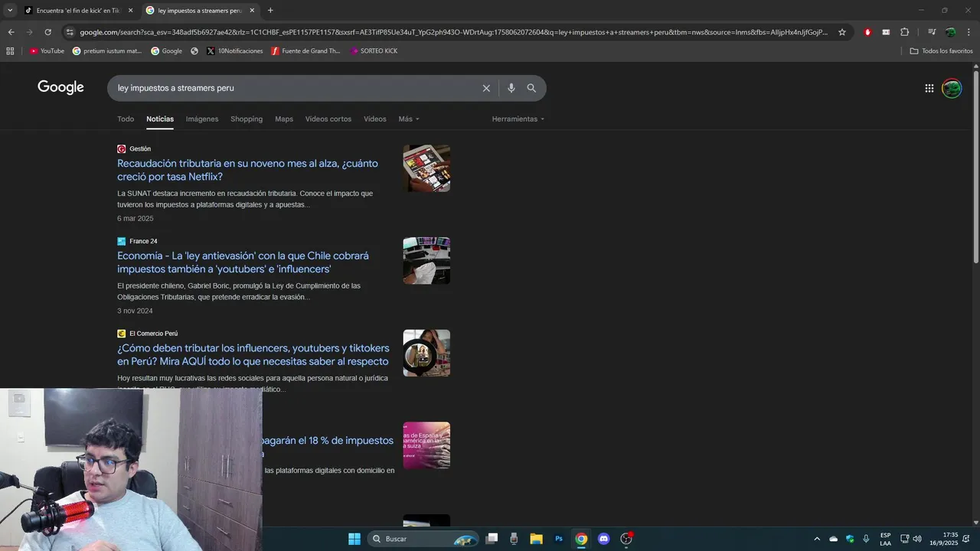The width and height of the screenshot is (980, 551).
Task: Select the Imágenes search tab
Action: 202,119
